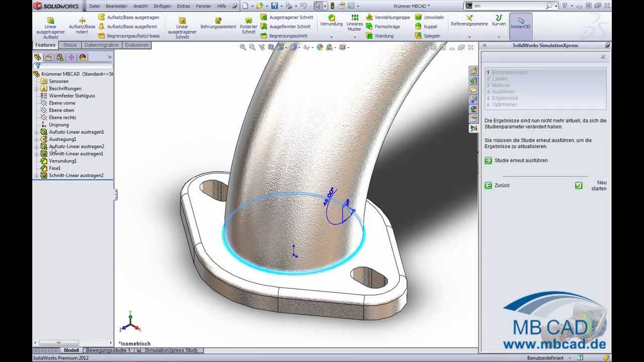Select the Verrundung fillet tool

pyautogui.click(x=331, y=21)
